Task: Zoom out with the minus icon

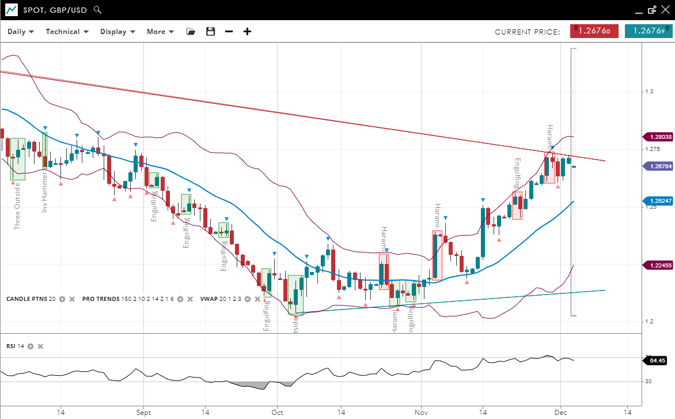Action: pyautogui.click(x=229, y=32)
